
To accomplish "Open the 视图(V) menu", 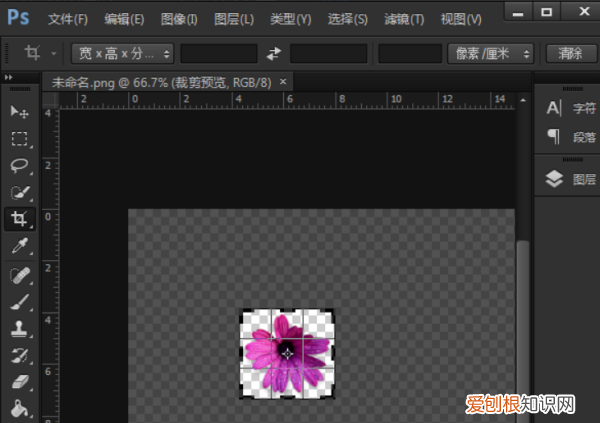I will [461, 19].
